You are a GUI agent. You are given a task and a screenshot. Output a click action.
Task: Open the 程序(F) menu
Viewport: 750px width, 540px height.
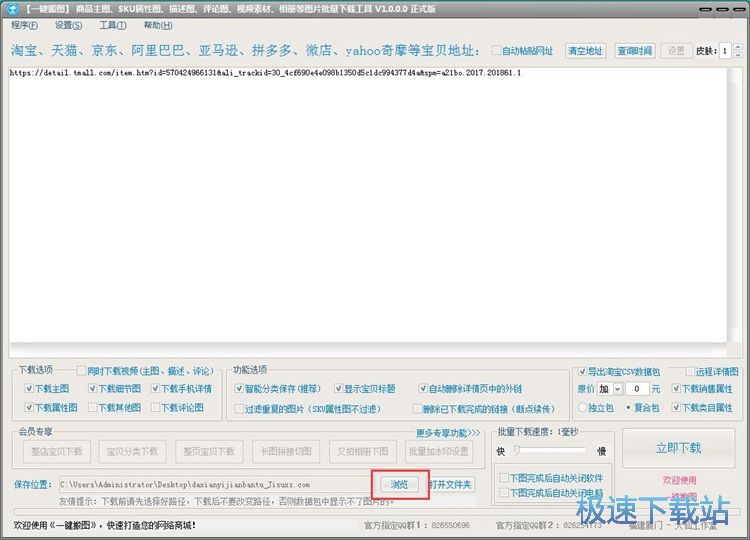coord(24,25)
